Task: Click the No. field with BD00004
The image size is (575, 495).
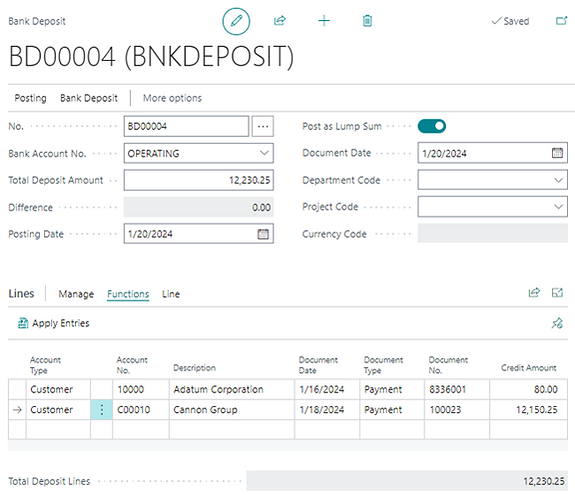Action: (186, 126)
